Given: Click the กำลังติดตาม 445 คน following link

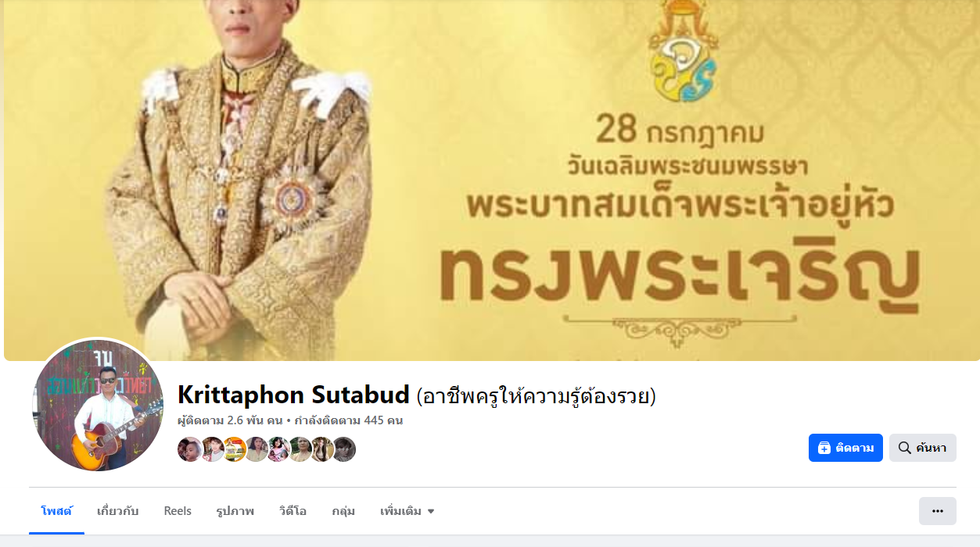Looking at the screenshot, I should pos(348,420).
